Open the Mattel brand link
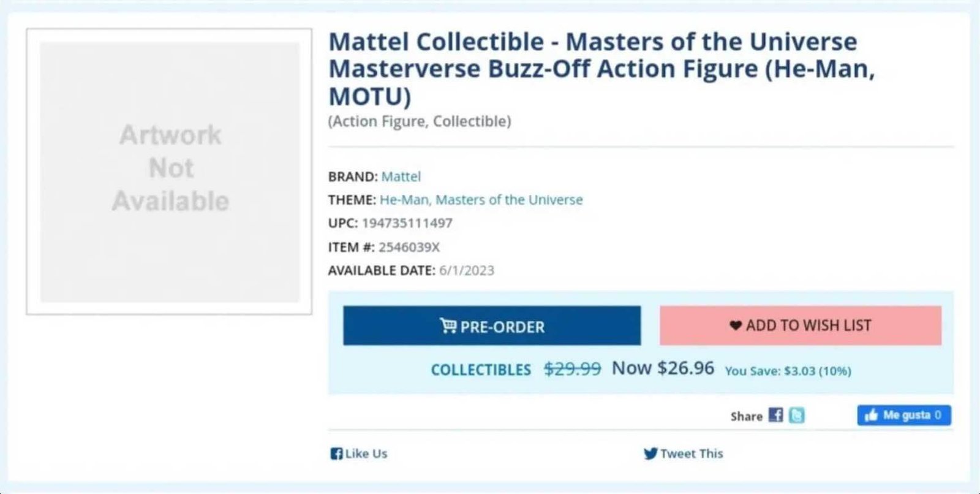Image resolution: width=980 pixels, height=494 pixels. pyautogui.click(x=401, y=177)
